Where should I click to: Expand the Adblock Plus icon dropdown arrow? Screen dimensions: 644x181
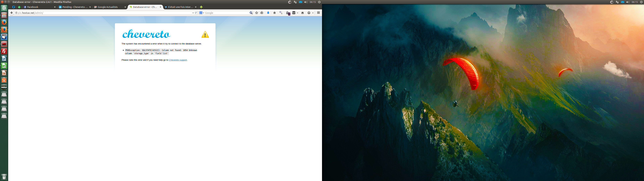313,13
